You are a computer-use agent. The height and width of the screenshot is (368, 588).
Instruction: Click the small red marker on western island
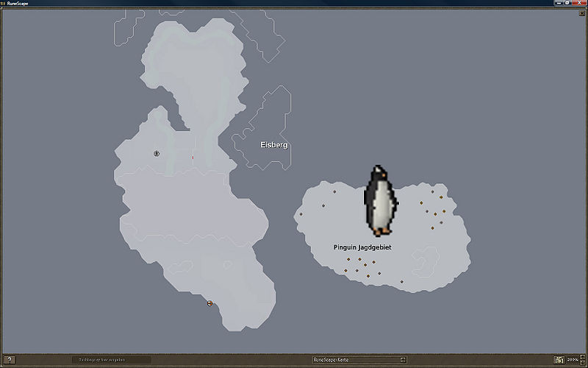coord(193,156)
